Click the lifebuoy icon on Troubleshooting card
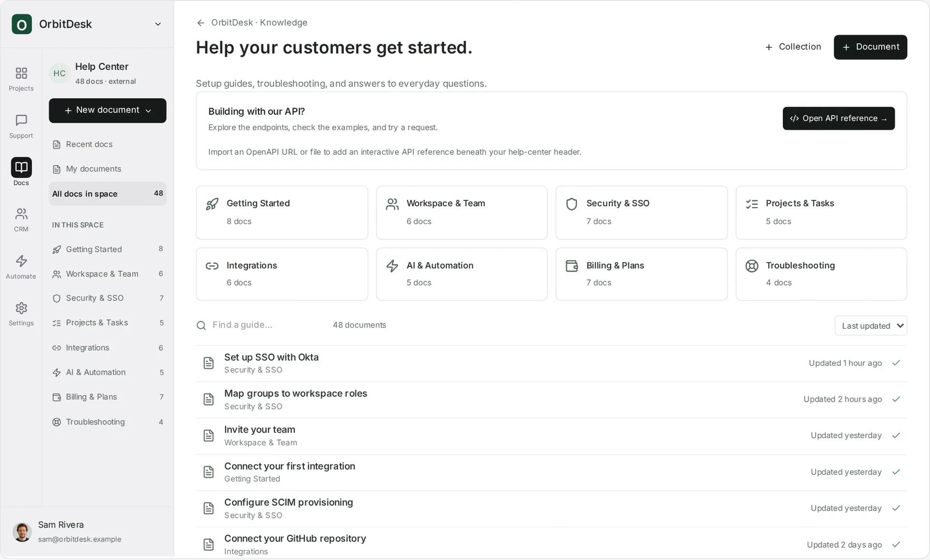The width and height of the screenshot is (930, 560). coord(752,266)
